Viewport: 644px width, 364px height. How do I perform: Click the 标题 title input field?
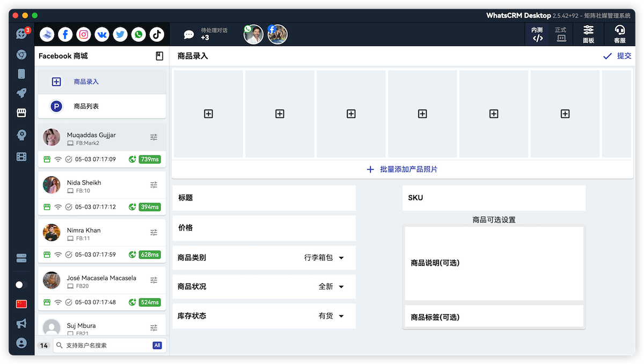click(264, 198)
